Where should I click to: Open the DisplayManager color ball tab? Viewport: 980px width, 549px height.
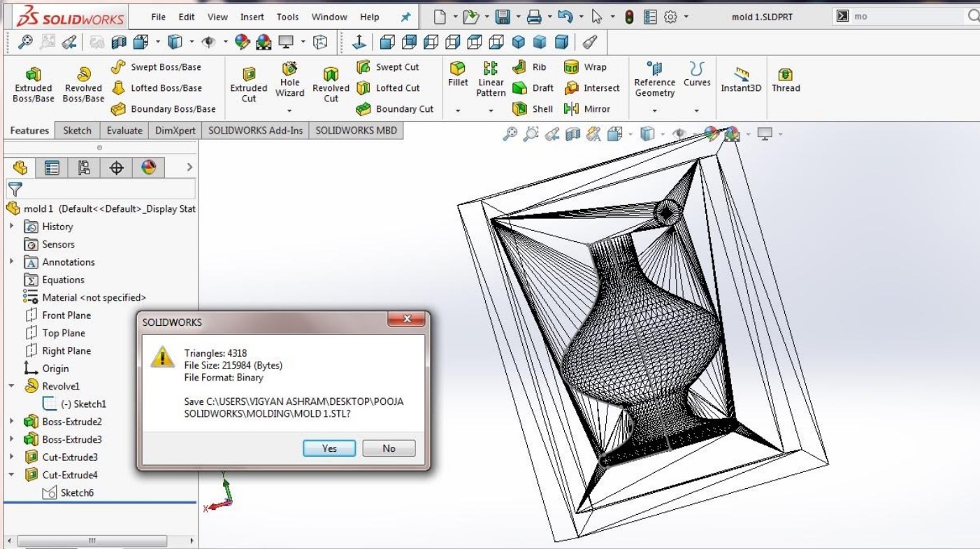[149, 167]
